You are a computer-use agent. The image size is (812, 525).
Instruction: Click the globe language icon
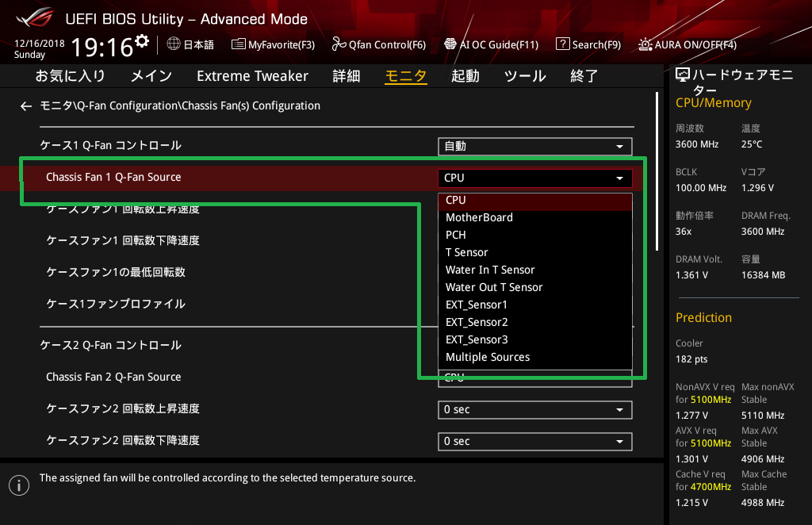(x=174, y=44)
